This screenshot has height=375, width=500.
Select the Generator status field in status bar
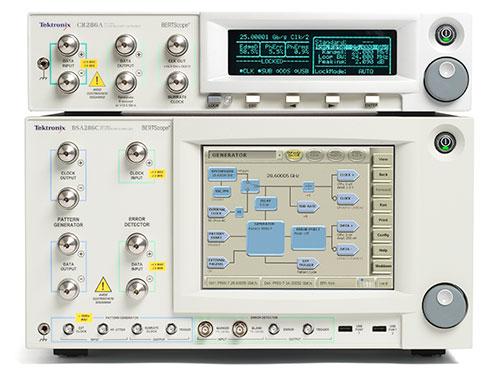tap(232, 283)
